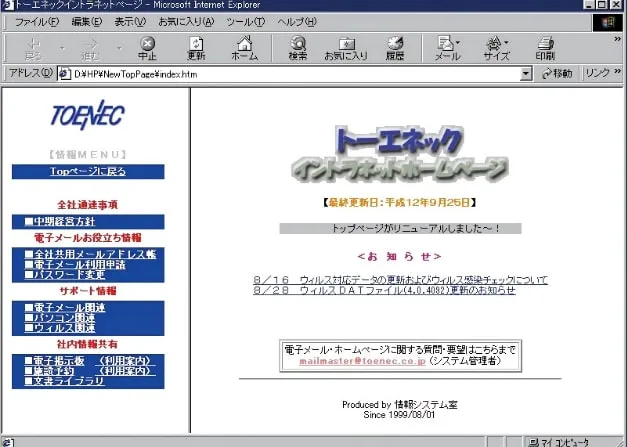
Task: Expand the Forward button history dropdown
Action: coord(119,48)
